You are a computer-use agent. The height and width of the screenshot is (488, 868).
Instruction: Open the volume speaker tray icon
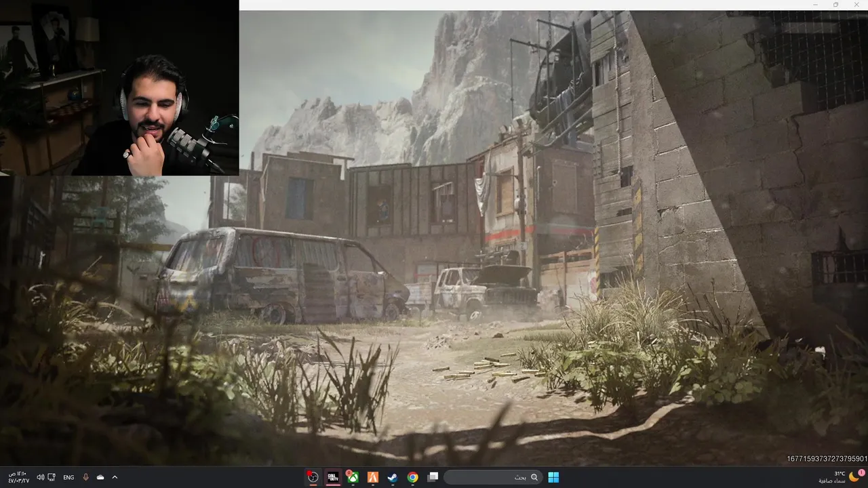click(x=40, y=477)
